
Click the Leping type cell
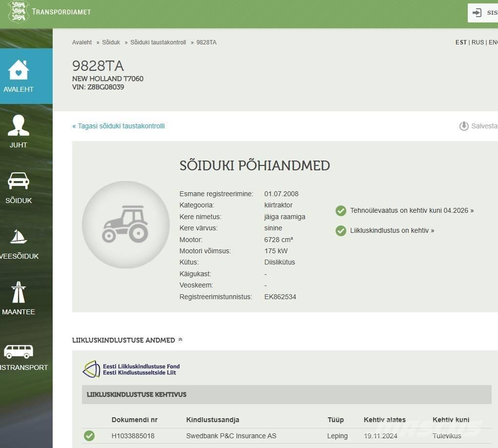click(x=338, y=436)
